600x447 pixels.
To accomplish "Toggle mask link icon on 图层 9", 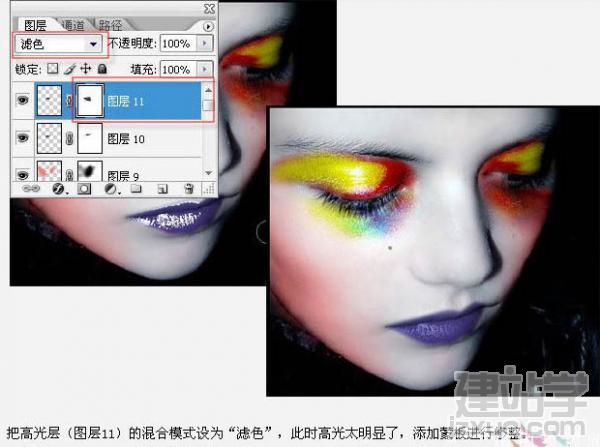I will pos(69,175).
